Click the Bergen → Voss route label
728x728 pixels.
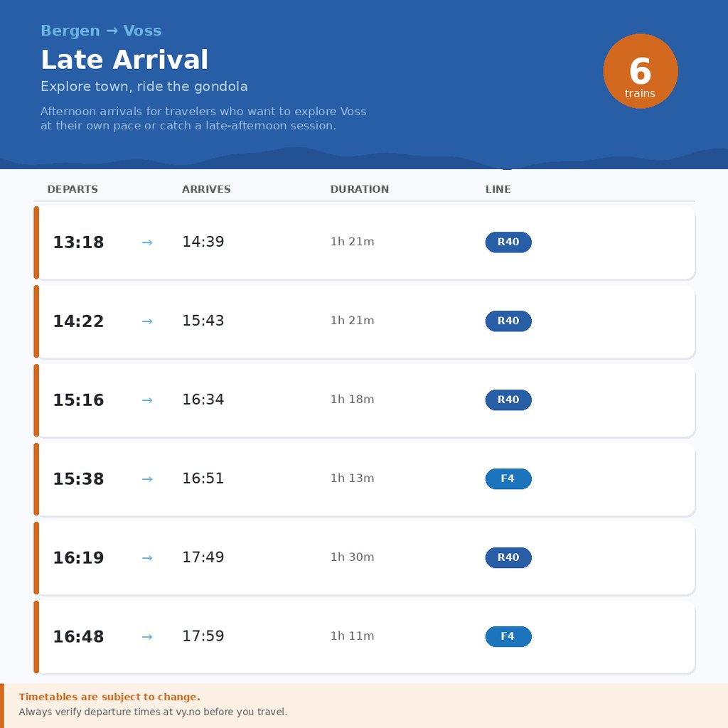[102, 31]
